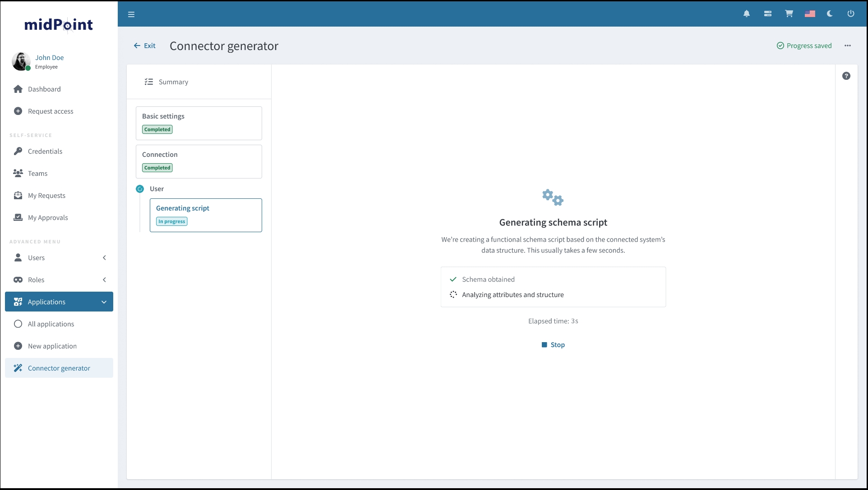Open Connector generator in sidebar
The height and width of the screenshot is (490, 868).
click(x=59, y=368)
